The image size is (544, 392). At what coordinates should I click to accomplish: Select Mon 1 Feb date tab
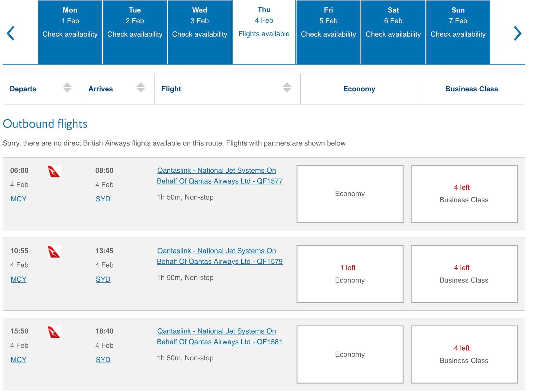(70, 32)
